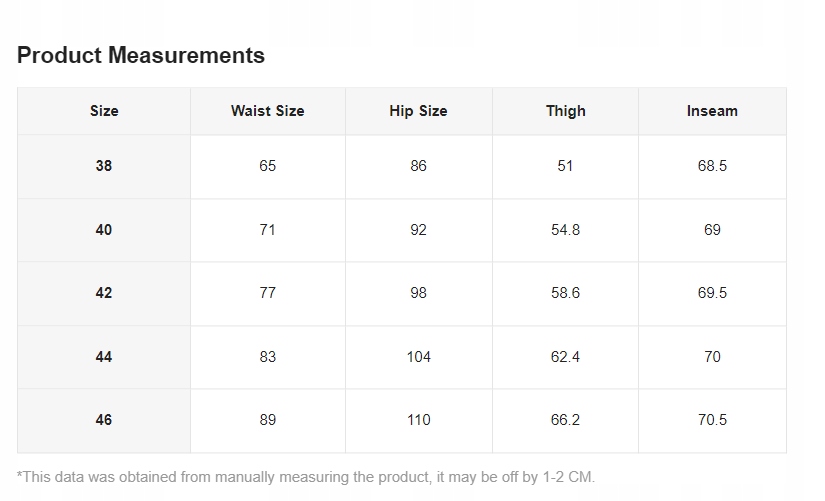Select inseam value 68.5 for size 38
Screen dimensions: 825x501
(x=712, y=166)
